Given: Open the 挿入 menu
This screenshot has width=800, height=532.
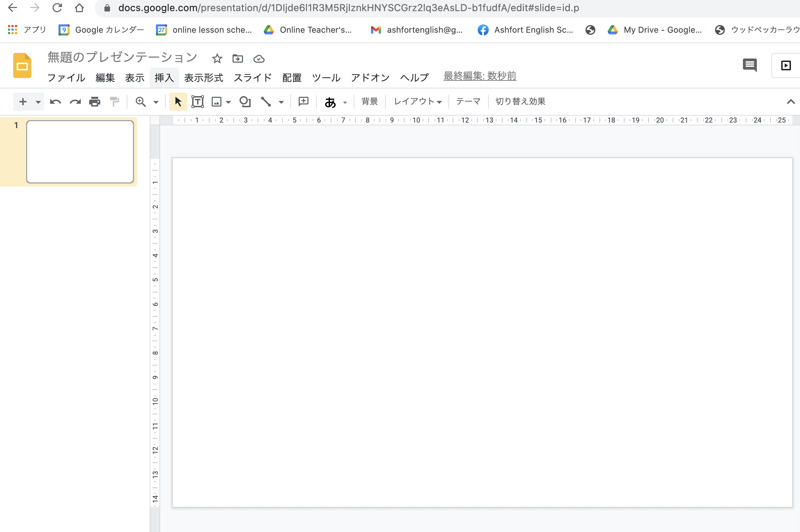Looking at the screenshot, I should point(164,78).
